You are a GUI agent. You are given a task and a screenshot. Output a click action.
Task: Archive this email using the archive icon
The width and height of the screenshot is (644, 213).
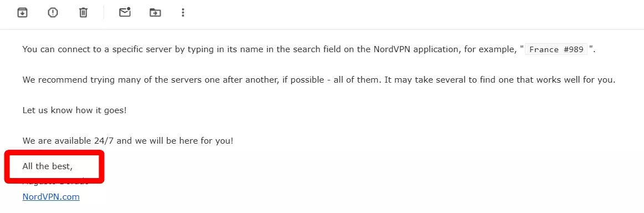tap(22, 13)
